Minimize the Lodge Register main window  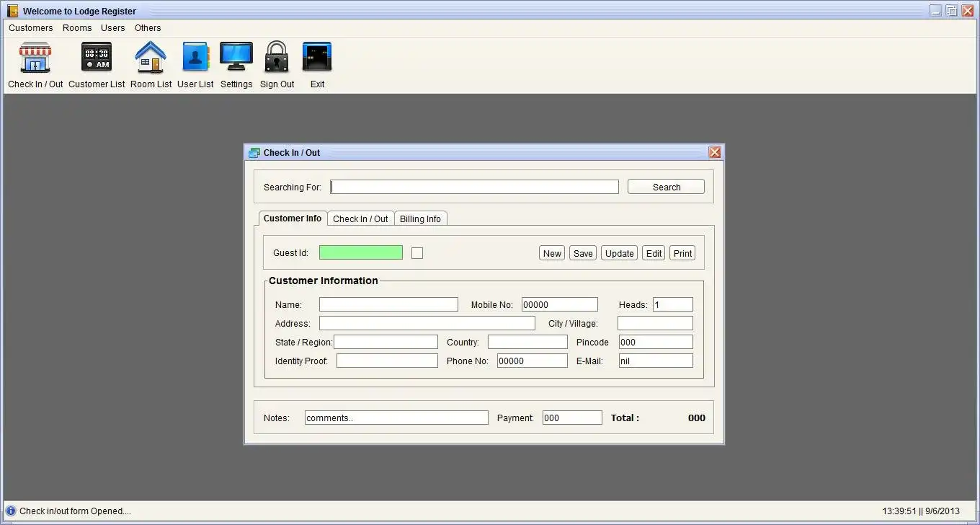click(x=935, y=11)
